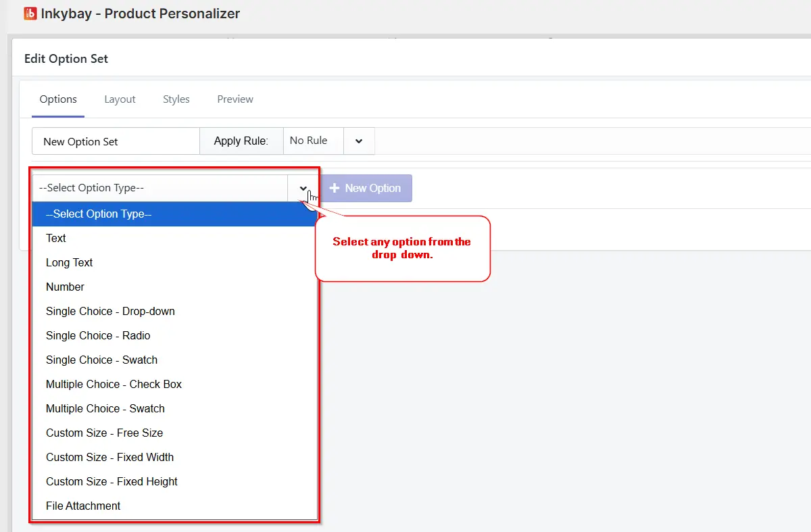The height and width of the screenshot is (532, 811).
Task: Select Long Text option type
Action: [x=174, y=262]
